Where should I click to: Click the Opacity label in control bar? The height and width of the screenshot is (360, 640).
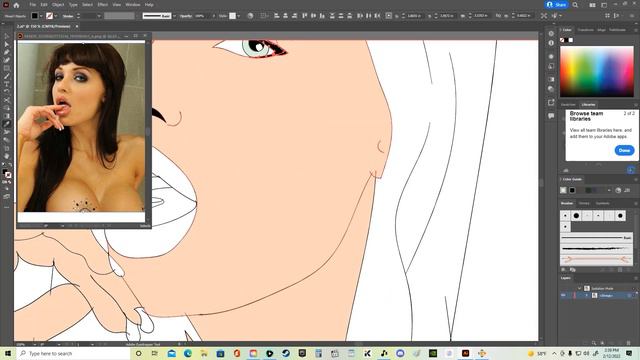point(186,16)
